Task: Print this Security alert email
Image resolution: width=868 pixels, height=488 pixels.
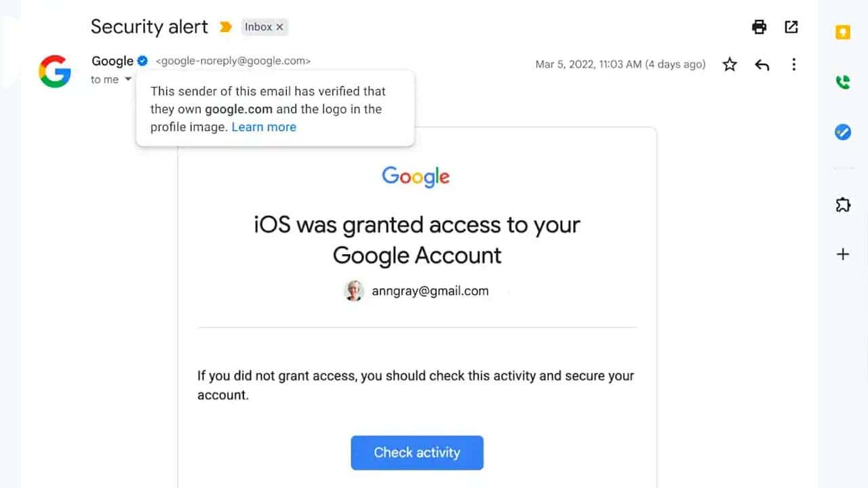Action: (x=759, y=27)
